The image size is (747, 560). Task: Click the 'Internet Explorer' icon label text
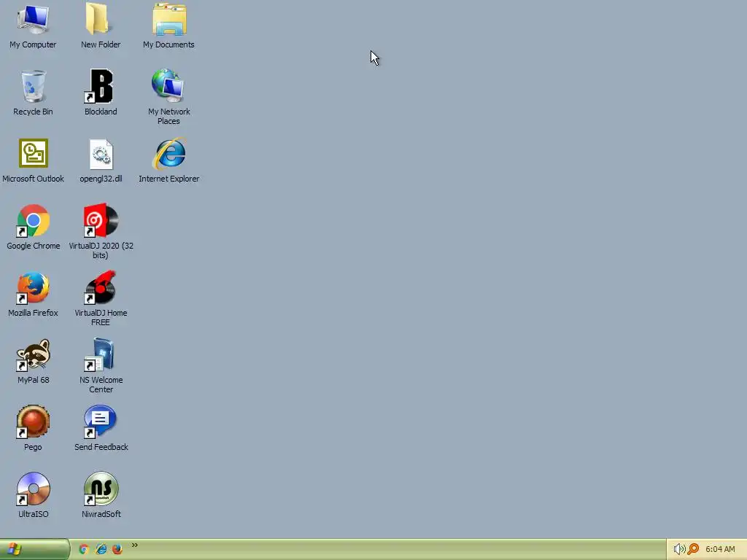pyautogui.click(x=169, y=179)
